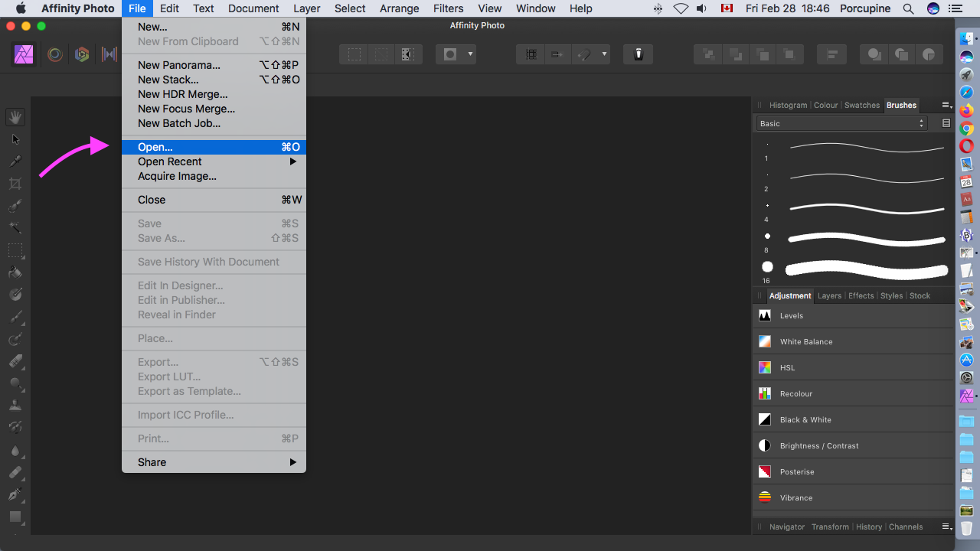Expand the Snapping options arrow
The height and width of the screenshot is (551, 980).
tap(605, 54)
